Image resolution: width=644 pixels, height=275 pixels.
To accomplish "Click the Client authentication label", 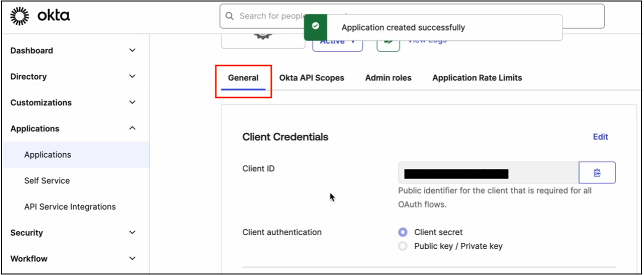I will [282, 232].
